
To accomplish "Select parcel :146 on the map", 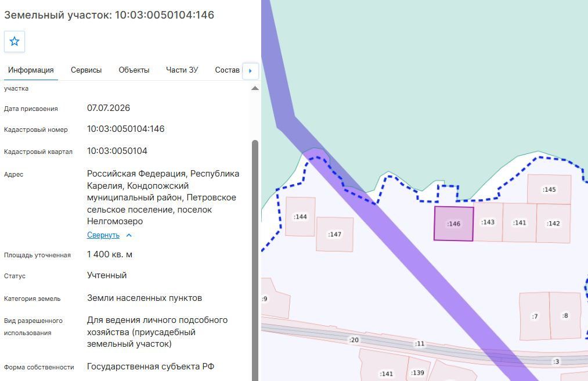I will 453,224.
